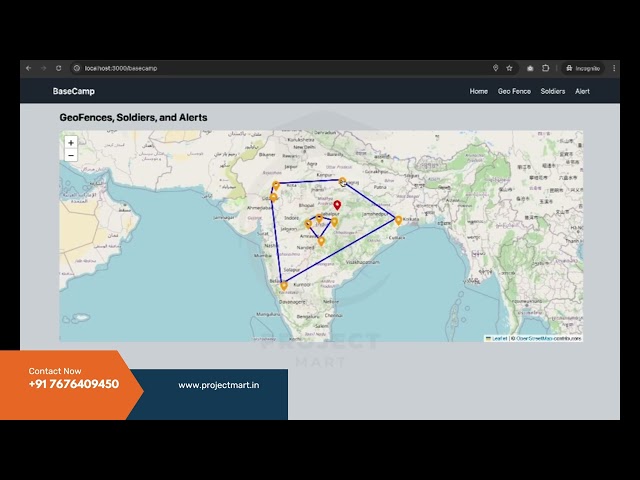Viewport: 640px width, 480px height.
Task: Open the Extensions puzzle icon
Action: coord(545,68)
